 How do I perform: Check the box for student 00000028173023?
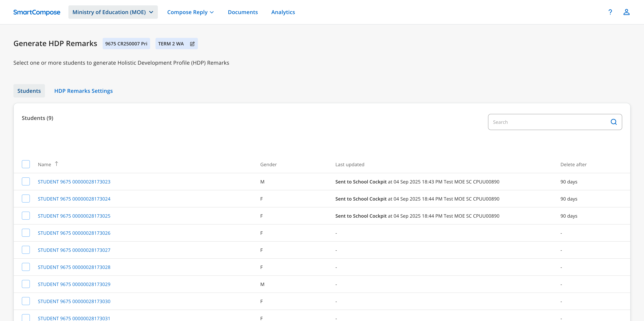click(26, 181)
